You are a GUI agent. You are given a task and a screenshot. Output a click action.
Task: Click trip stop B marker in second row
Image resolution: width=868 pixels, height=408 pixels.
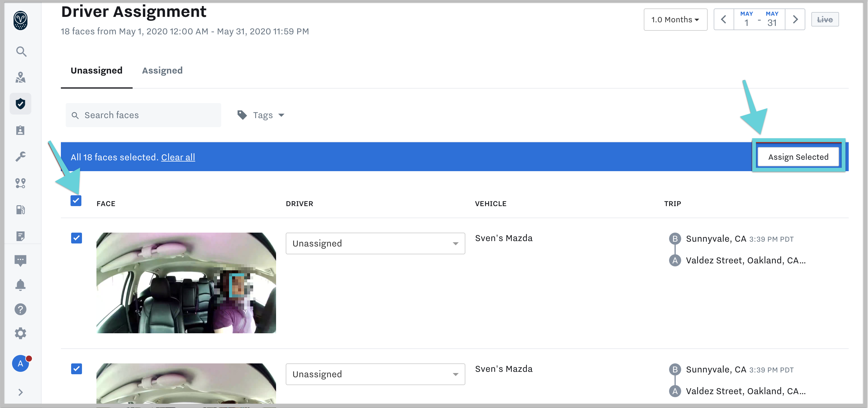click(x=675, y=370)
